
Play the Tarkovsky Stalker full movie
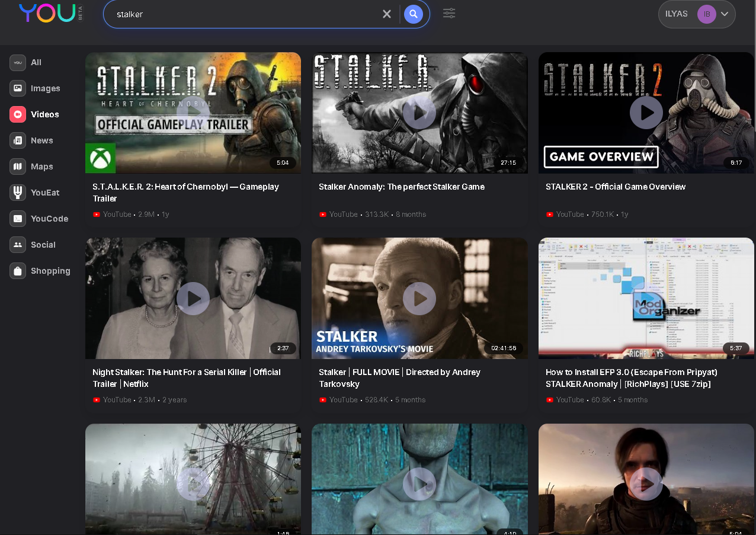tap(419, 298)
